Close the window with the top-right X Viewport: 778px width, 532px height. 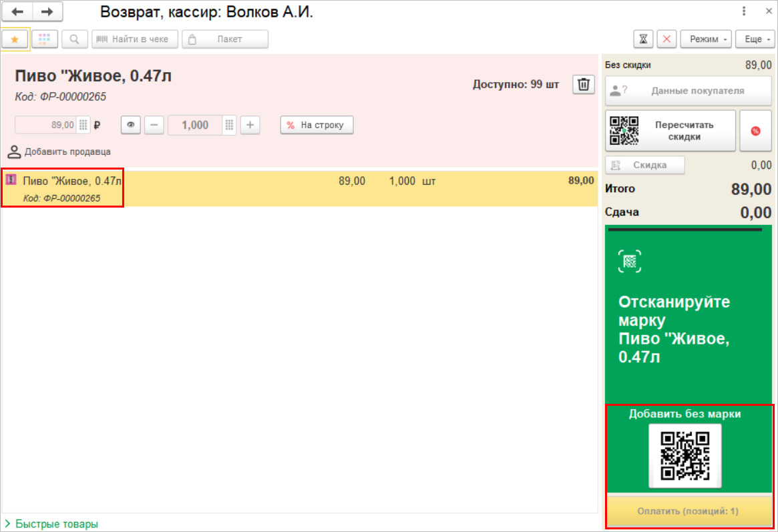(769, 11)
